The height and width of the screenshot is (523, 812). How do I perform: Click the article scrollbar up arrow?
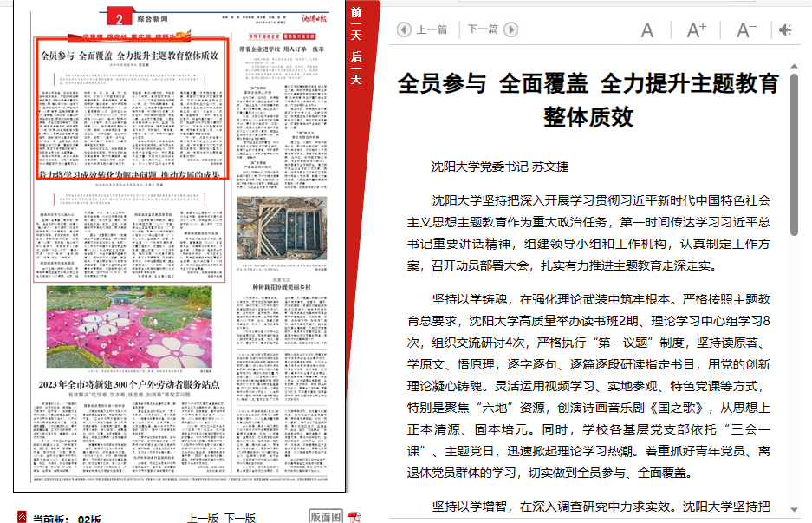click(x=794, y=66)
